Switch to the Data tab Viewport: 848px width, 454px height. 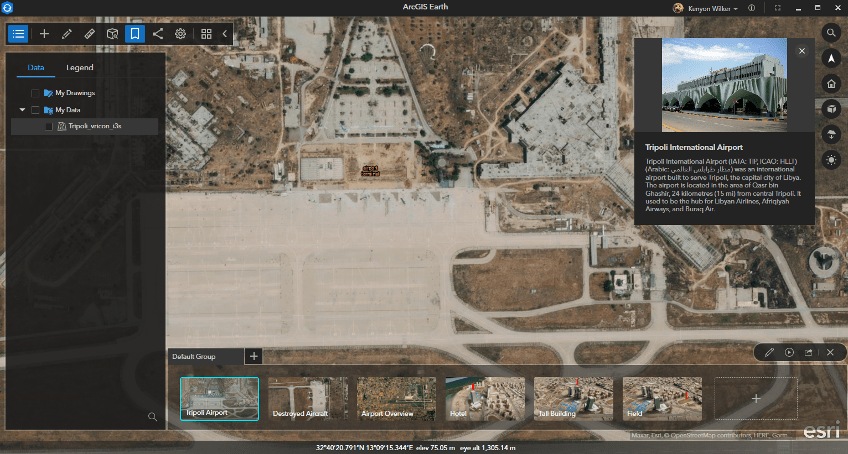tap(36, 68)
